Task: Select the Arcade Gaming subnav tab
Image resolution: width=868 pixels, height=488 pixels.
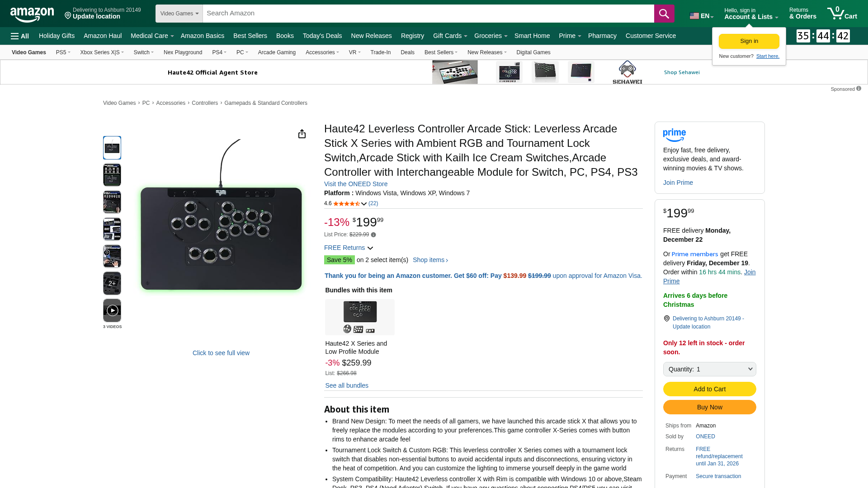Action: click(x=277, y=52)
